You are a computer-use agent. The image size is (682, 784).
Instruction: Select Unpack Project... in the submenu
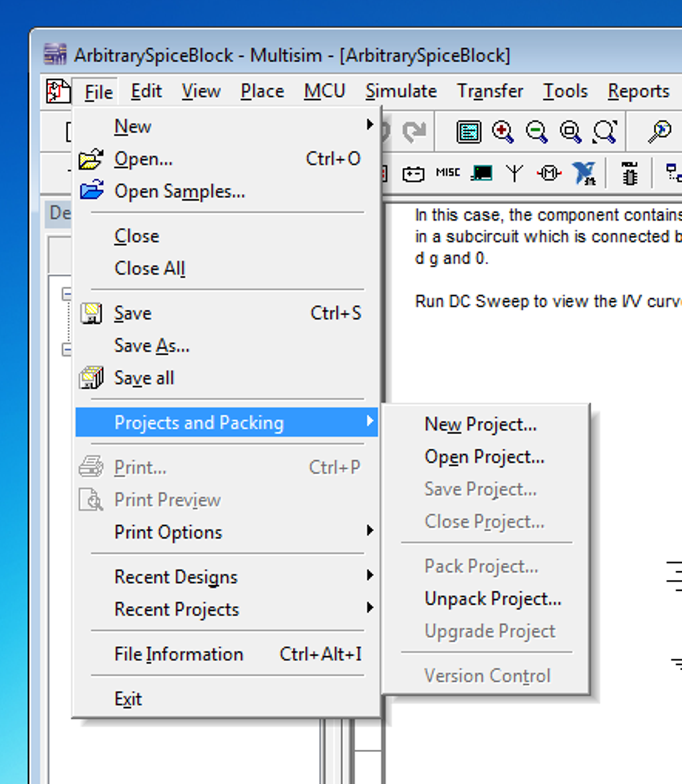coord(485,599)
